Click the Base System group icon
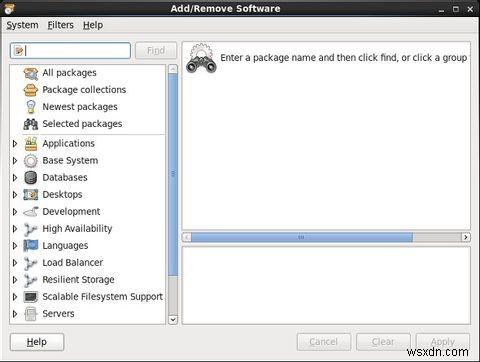The image size is (480, 362). (31, 161)
